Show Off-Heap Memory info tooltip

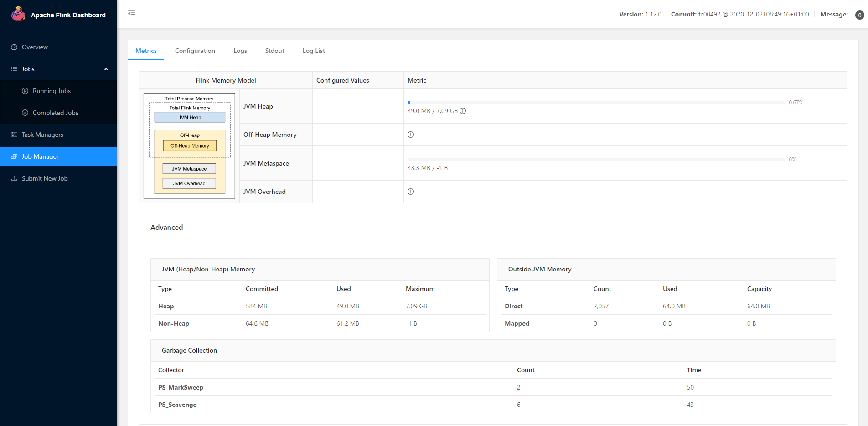coord(410,135)
